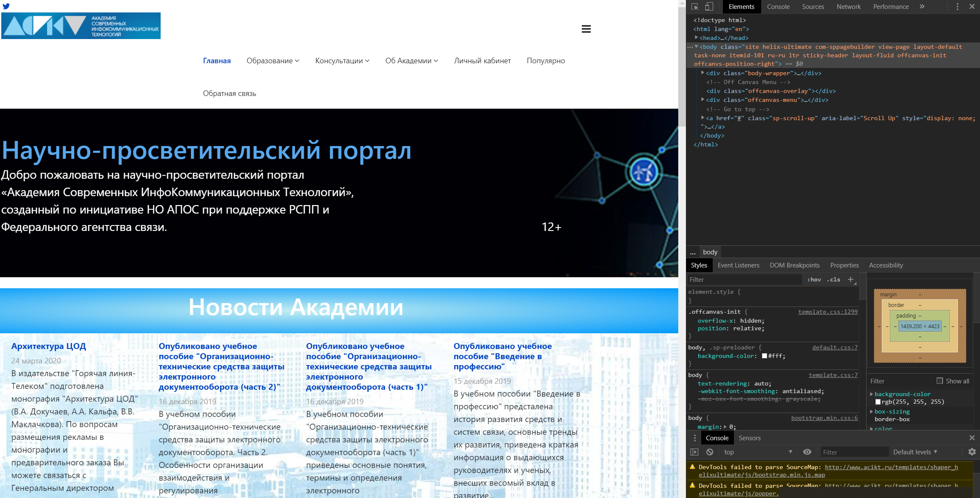Open news article about документооборота часть 2
The width and height of the screenshot is (980, 498).
pyautogui.click(x=221, y=366)
